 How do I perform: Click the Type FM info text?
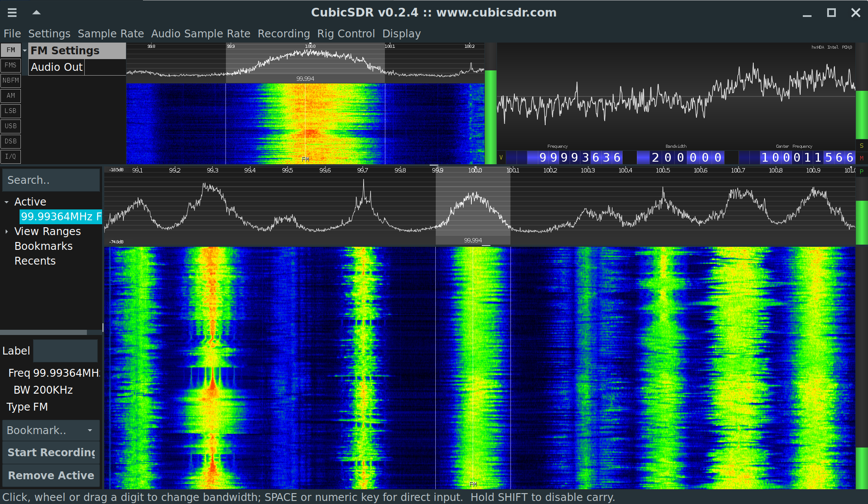click(27, 407)
